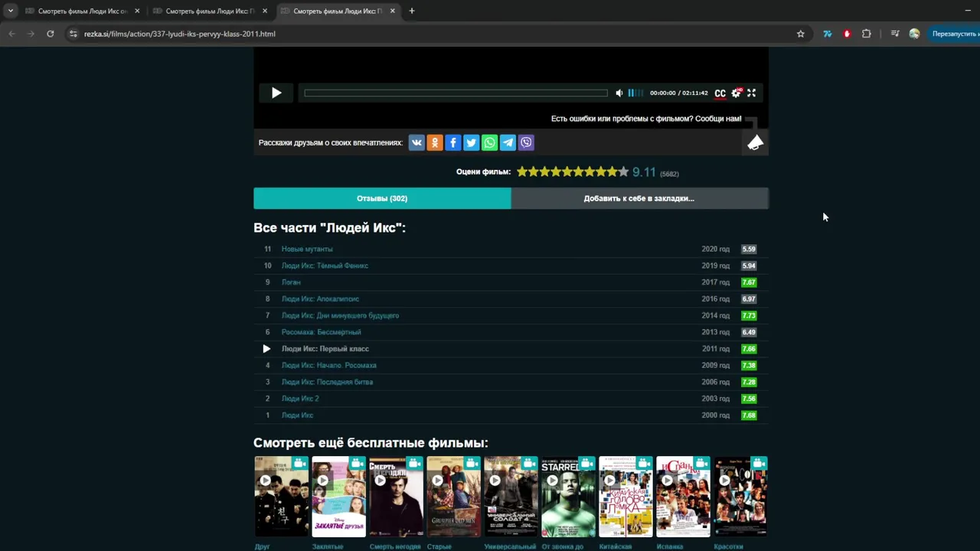Rate the film with the first star
Image resolution: width=980 pixels, height=551 pixels.
tap(522, 172)
